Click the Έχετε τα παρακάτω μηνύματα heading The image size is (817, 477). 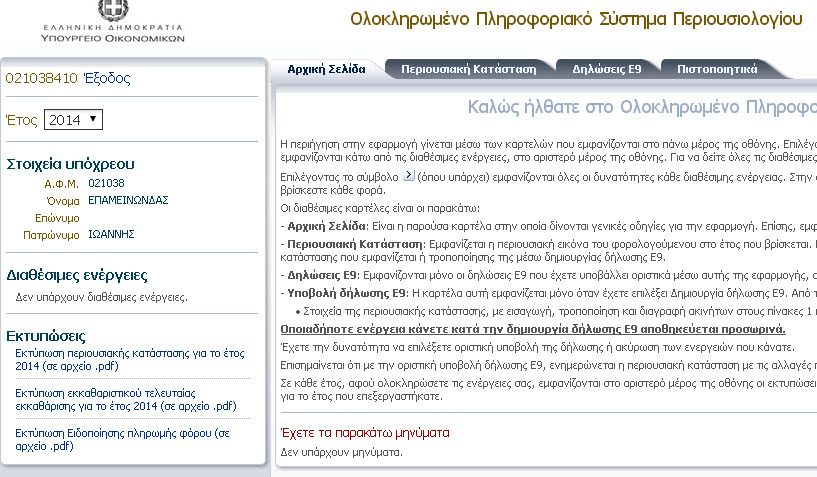click(365, 433)
